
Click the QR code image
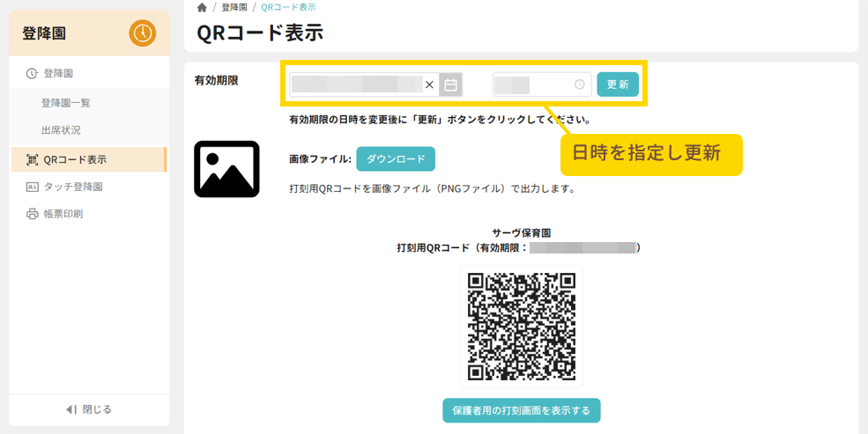(x=522, y=326)
